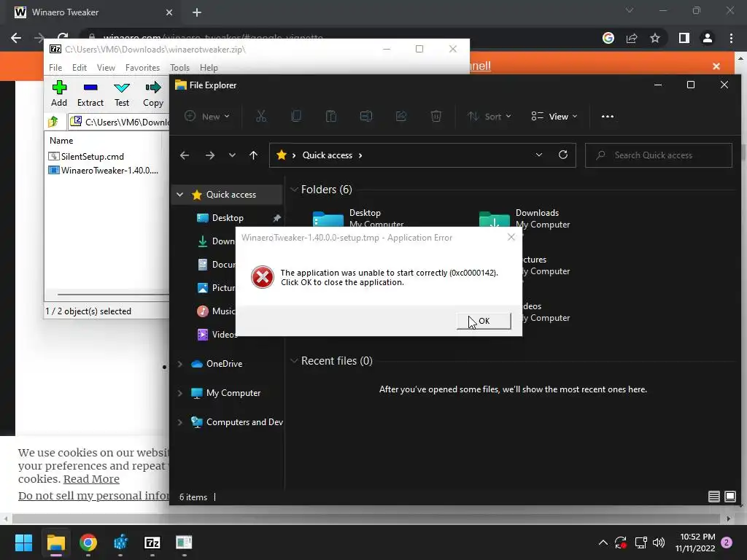Click OK in the Application Error dialog
This screenshot has height=560, width=747.
[484, 321]
